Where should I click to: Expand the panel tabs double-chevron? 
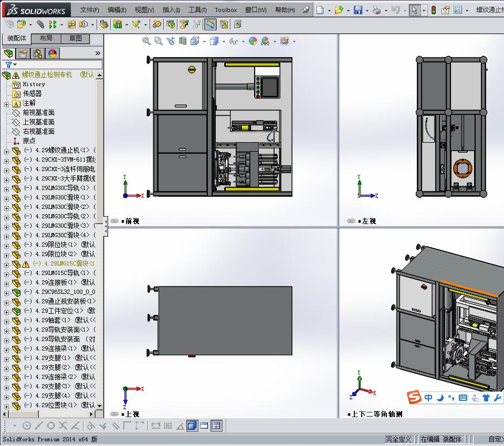coord(98,54)
